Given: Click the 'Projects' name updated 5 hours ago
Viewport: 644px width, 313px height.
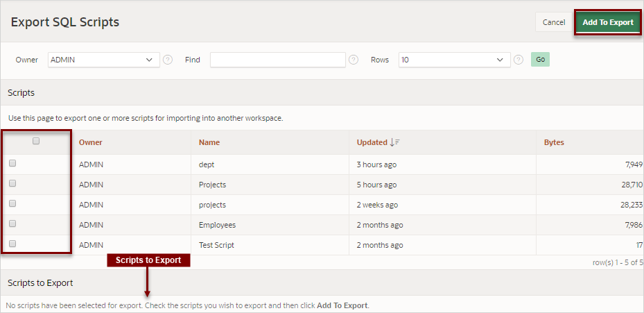Looking at the screenshot, I should pyautogui.click(x=212, y=185).
